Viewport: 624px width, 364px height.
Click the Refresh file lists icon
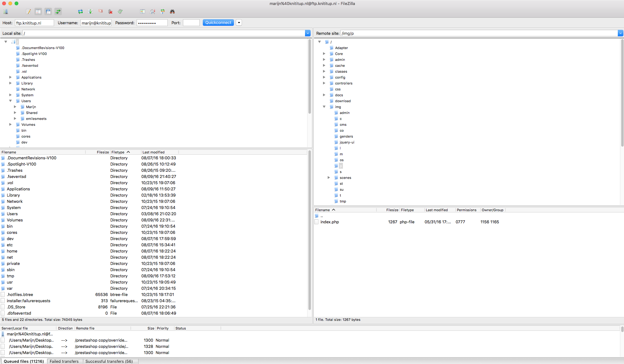click(x=80, y=11)
